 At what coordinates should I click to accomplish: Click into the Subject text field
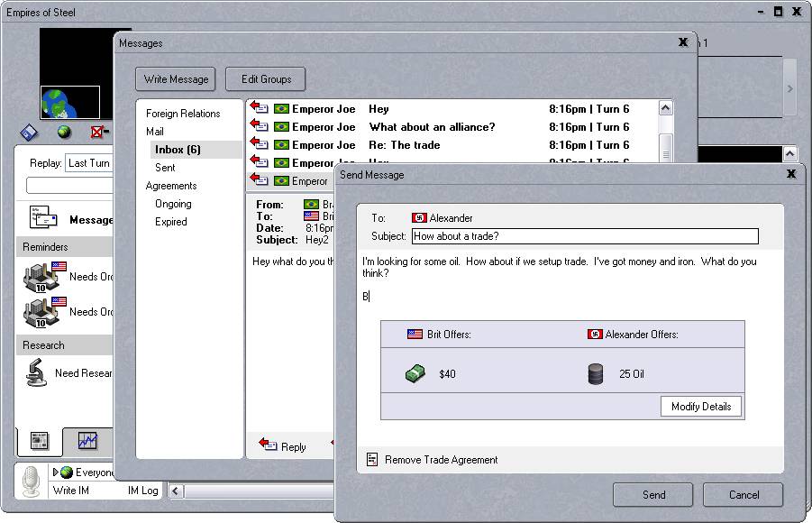(584, 236)
